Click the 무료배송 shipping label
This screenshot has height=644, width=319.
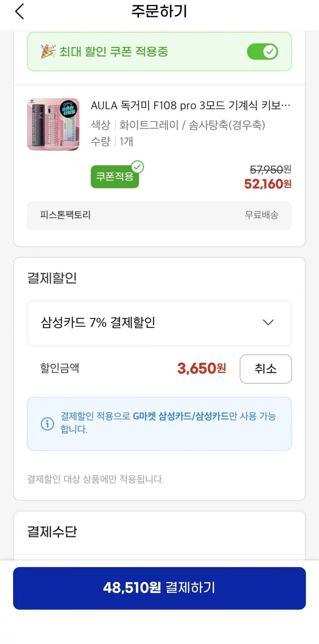click(x=261, y=215)
